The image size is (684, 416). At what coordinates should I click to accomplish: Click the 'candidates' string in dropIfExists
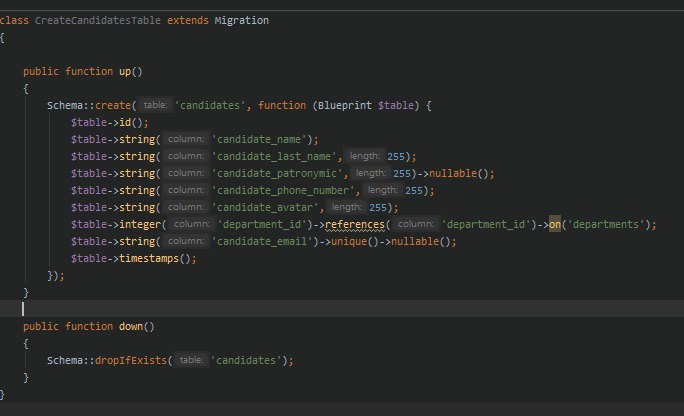pyautogui.click(x=246, y=361)
